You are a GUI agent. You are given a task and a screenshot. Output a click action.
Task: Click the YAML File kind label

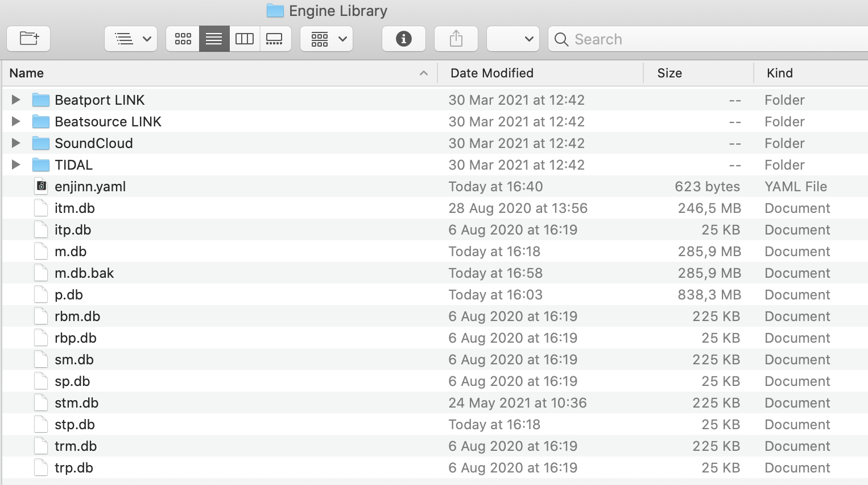(796, 187)
